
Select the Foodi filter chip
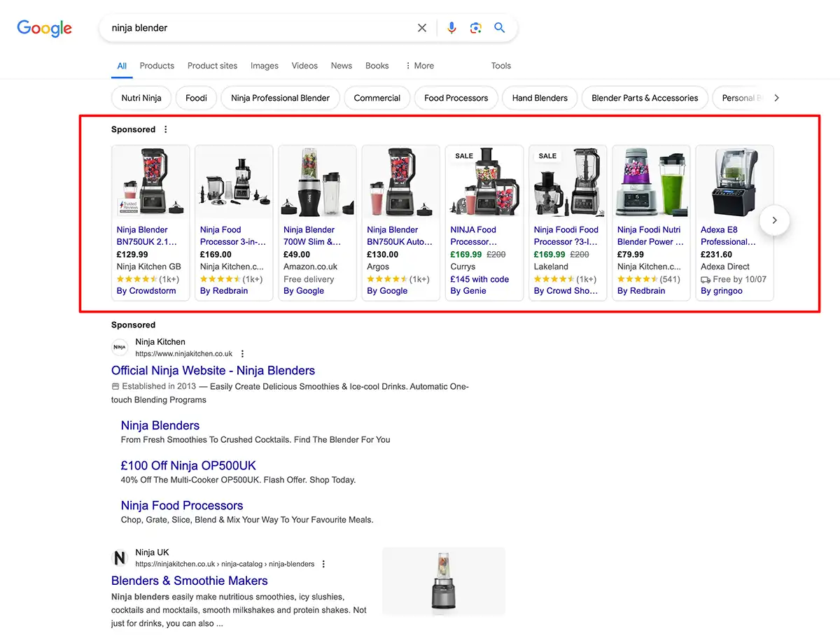point(196,98)
